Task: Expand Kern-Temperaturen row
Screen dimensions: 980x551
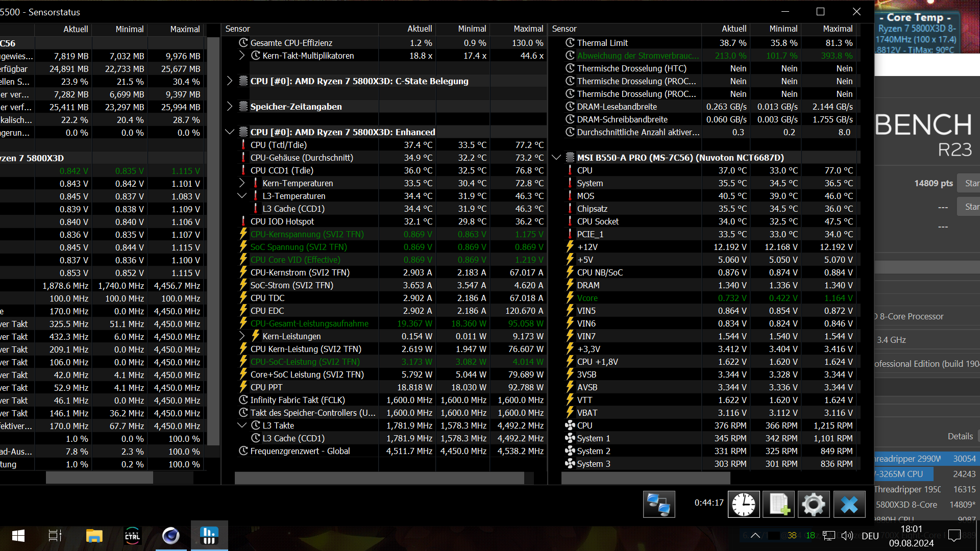Action: point(242,183)
